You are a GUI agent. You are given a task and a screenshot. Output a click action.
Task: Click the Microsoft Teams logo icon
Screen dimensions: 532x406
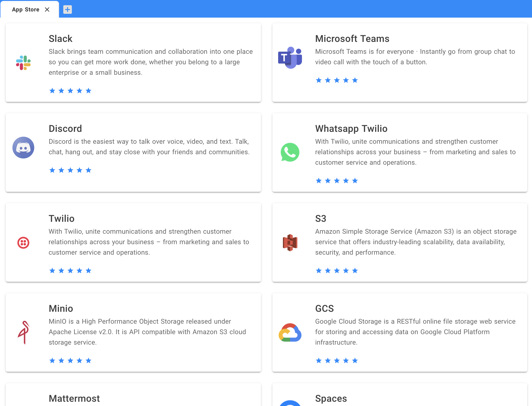coord(290,58)
